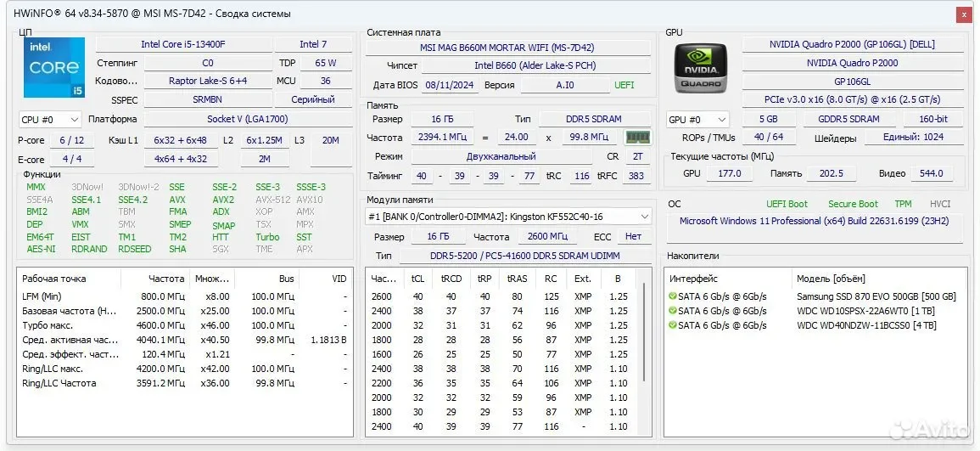Click the Рабочая точка column header
This screenshot has height=451, width=980.
[70, 279]
